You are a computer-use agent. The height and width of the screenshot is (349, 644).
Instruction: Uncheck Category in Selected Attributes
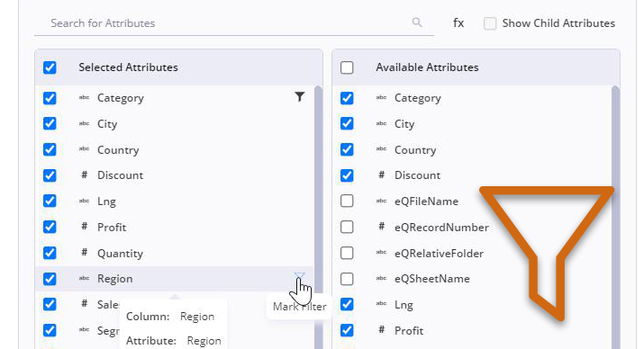tap(50, 98)
